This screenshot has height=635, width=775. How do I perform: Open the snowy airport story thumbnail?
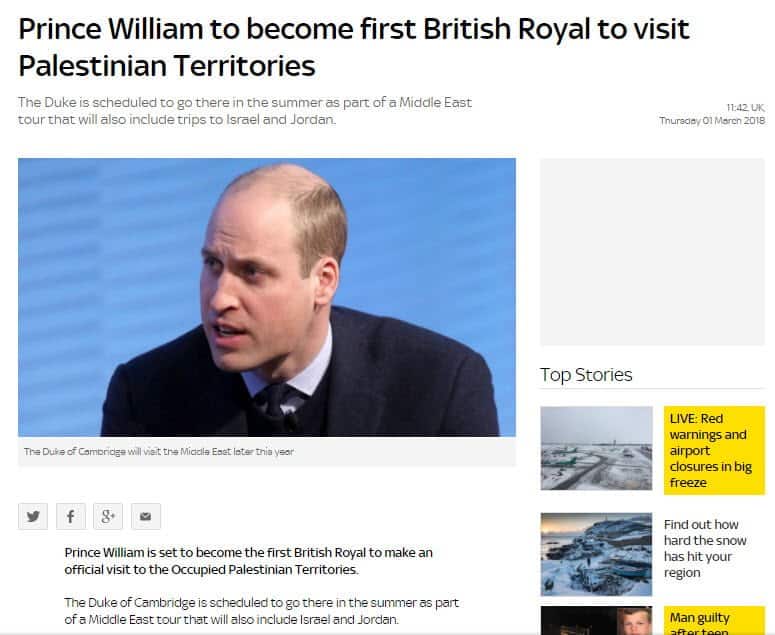click(x=596, y=448)
